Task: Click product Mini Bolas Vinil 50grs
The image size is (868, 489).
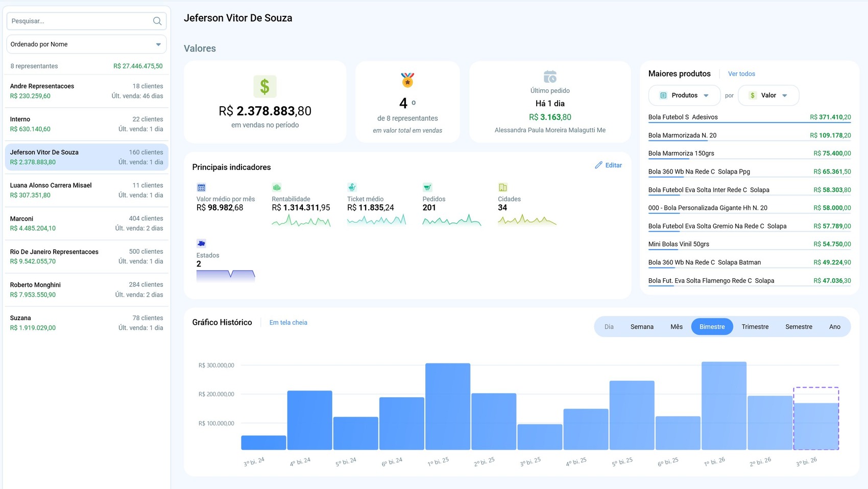Action: click(750, 244)
